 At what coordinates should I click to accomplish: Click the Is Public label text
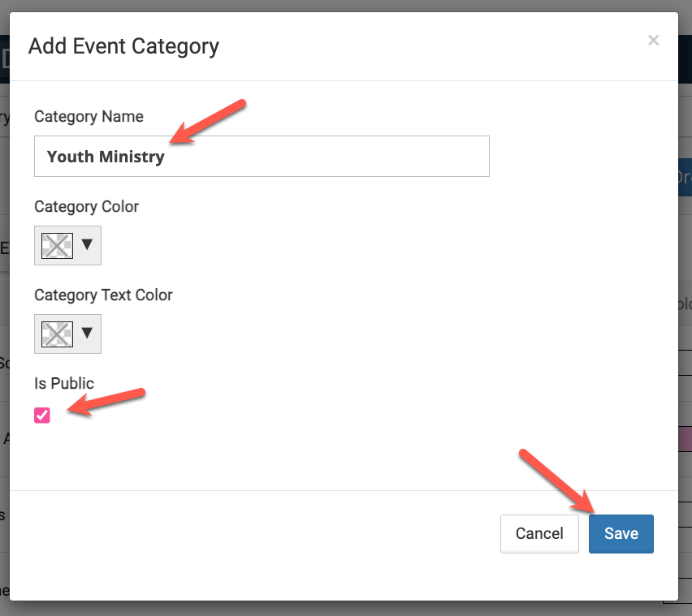(x=64, y=384)
